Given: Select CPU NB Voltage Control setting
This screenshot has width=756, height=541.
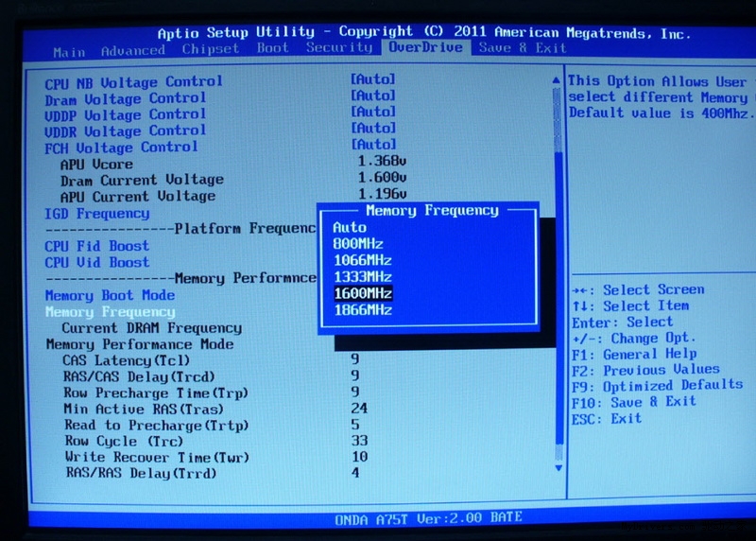Looking at the screenshot, I should 133,82.
